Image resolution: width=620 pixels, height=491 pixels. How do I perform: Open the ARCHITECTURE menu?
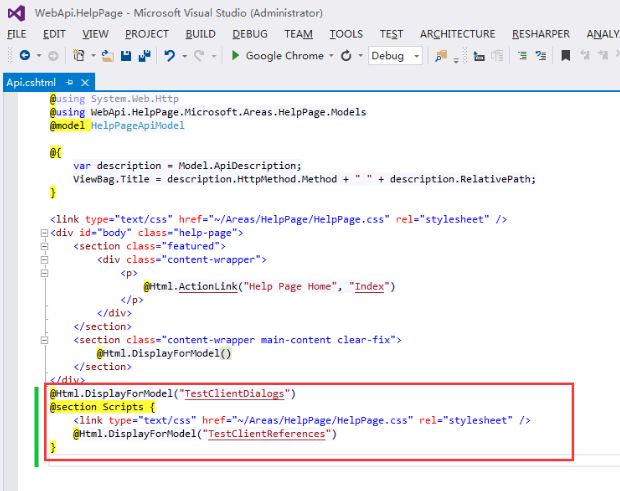[x=457, y=34]
